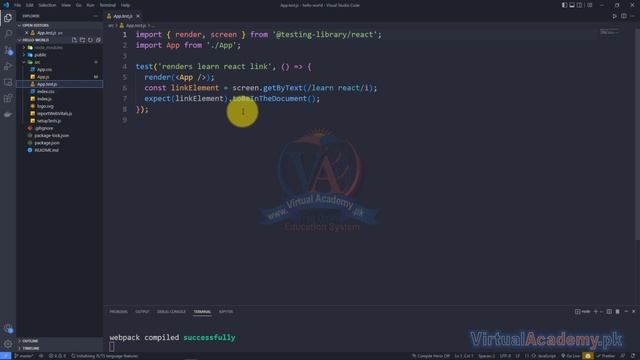
Task: Change JavaScript language mode in status bar
Action: tap(546, 356)
